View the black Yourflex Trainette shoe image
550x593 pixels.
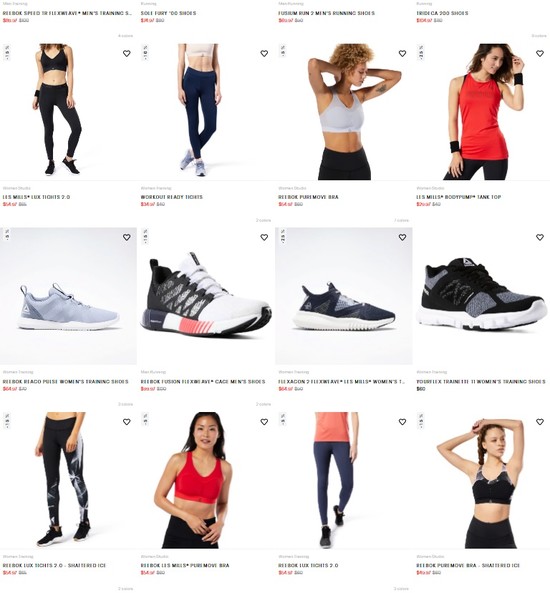coord(482,296)
